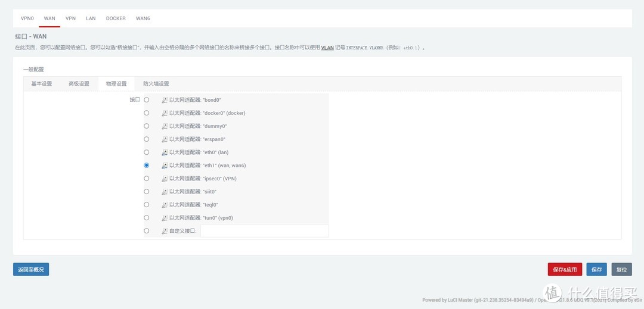
Task: Click the dummy0 adapter icon
Action: (165, 126)
